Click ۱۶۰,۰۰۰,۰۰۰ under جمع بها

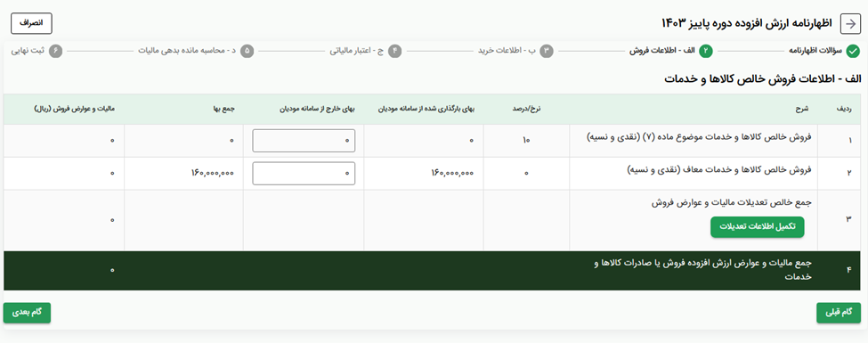click(212, 174)
